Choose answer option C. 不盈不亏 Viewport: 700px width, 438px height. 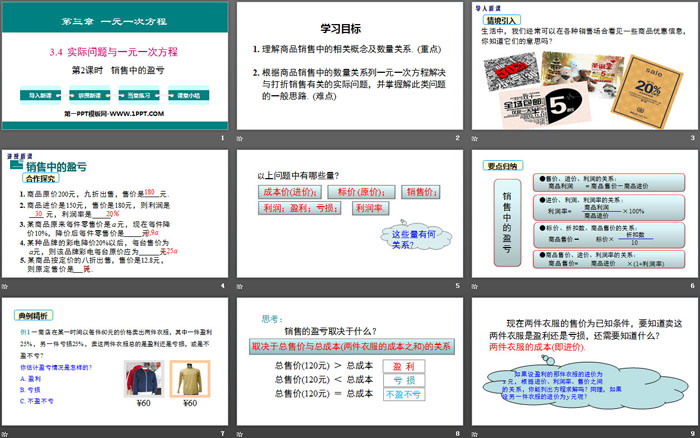pyautogui.click(x=37, y=401)
